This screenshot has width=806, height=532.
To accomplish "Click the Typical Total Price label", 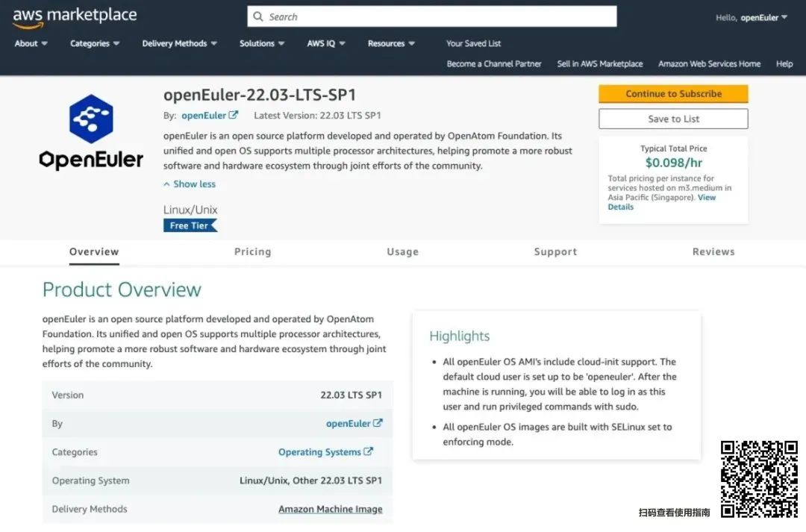I will click(673, 148).
